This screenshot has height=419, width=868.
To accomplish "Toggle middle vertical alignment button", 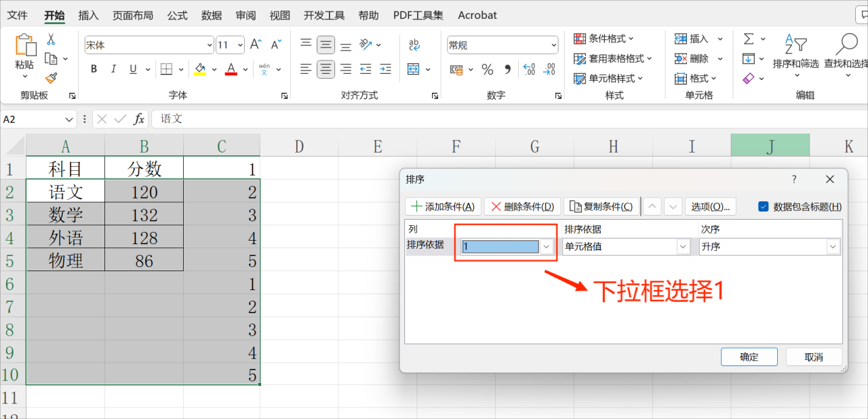I will [325, 45].
